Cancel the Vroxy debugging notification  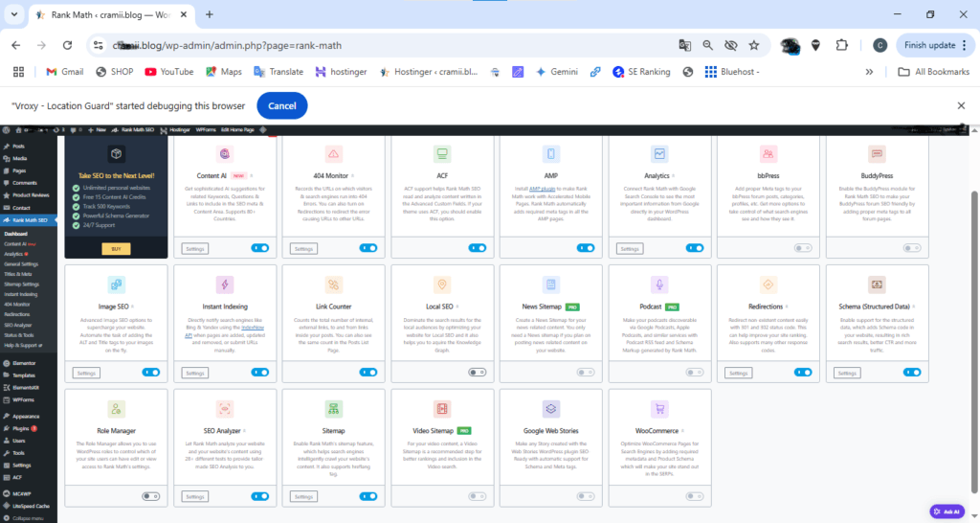[x=282, y=105]
